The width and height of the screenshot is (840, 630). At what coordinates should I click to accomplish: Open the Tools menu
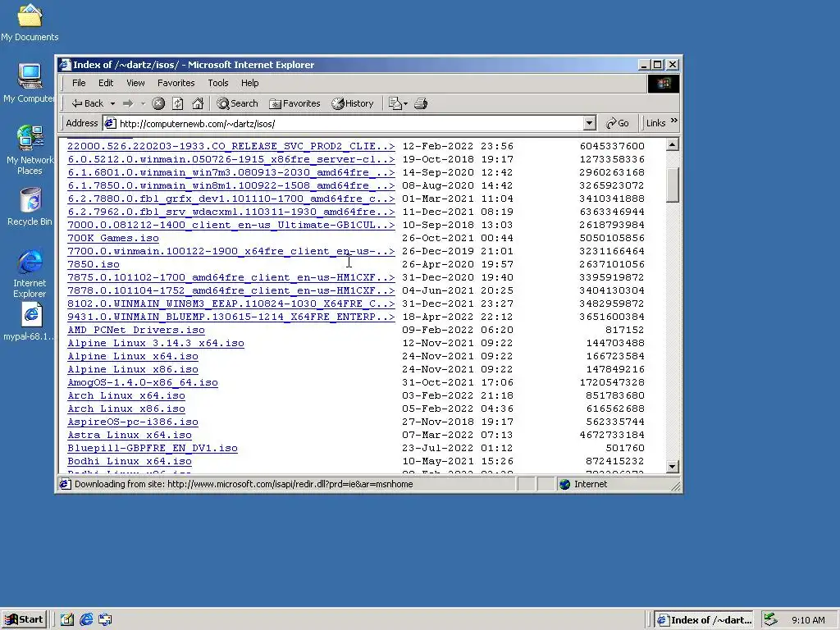(218, 83)
